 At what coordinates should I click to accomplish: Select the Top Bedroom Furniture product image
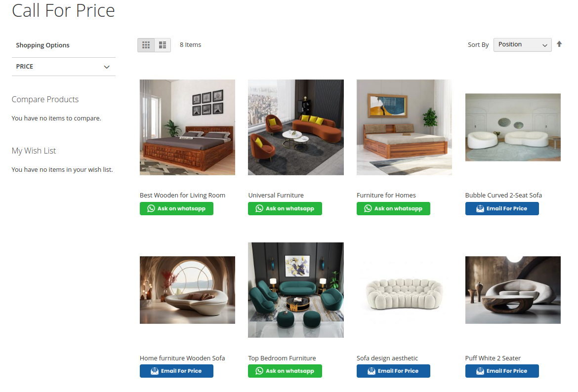click(x=295, y=290)
